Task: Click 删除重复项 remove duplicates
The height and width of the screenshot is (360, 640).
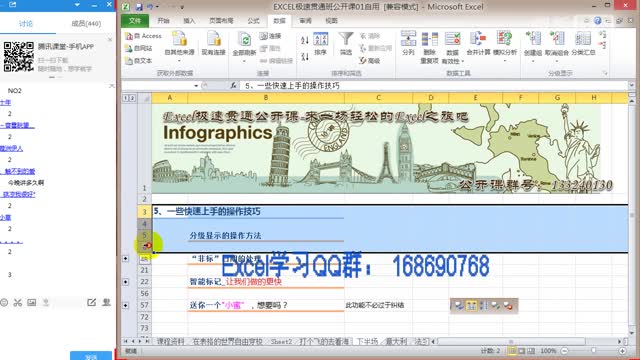Action: coord(429,47)
